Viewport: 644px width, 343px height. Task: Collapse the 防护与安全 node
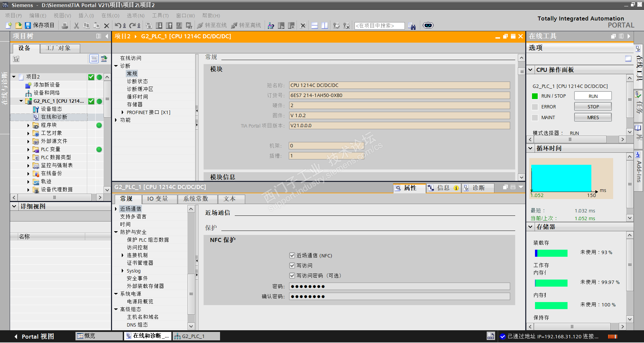coord(116,232)
